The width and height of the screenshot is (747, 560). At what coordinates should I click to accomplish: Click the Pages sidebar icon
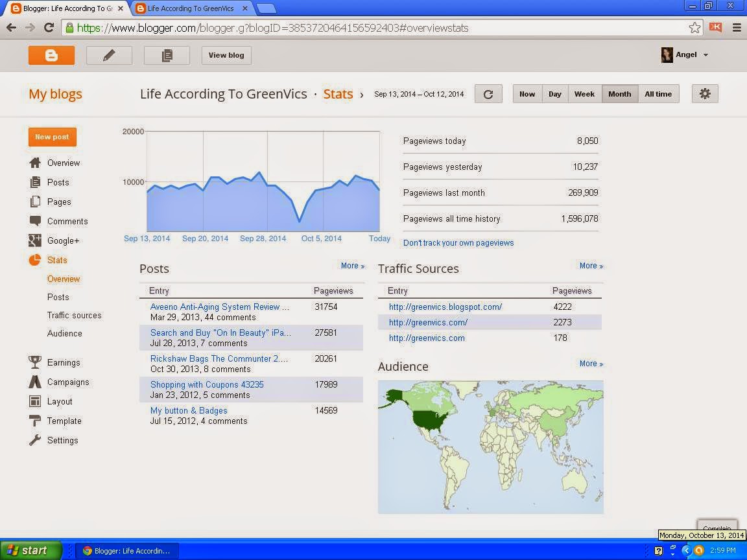[x=35, y=202]
